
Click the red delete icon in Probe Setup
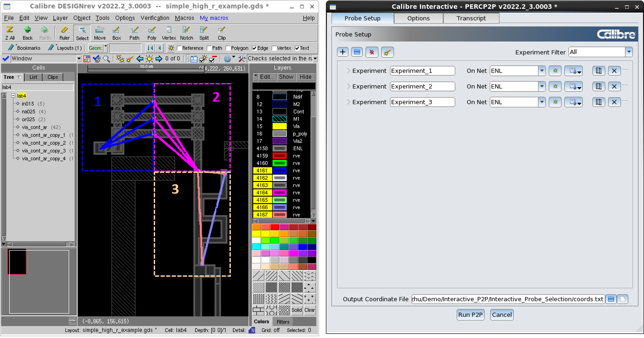click(x=372, y=52)
